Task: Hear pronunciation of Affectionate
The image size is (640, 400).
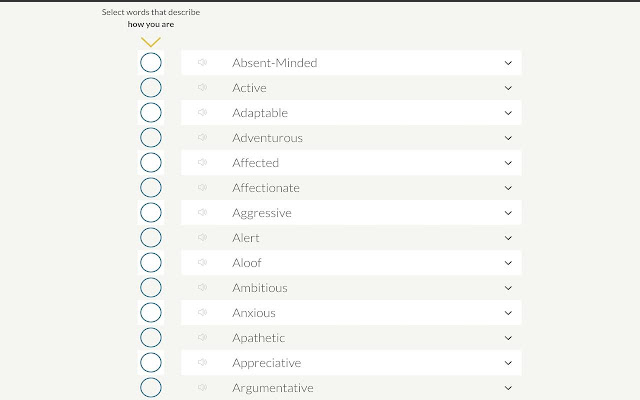Action: coord(202,188)
